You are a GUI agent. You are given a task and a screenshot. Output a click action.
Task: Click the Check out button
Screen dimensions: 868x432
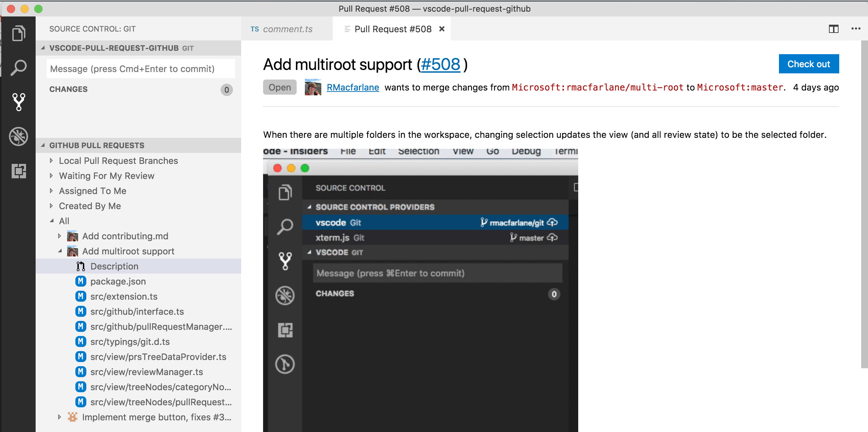(x=808, y=64)
